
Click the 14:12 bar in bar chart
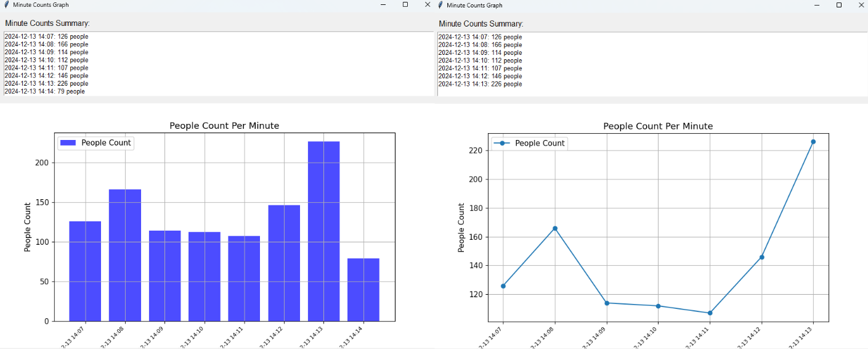tap(284, 263)
